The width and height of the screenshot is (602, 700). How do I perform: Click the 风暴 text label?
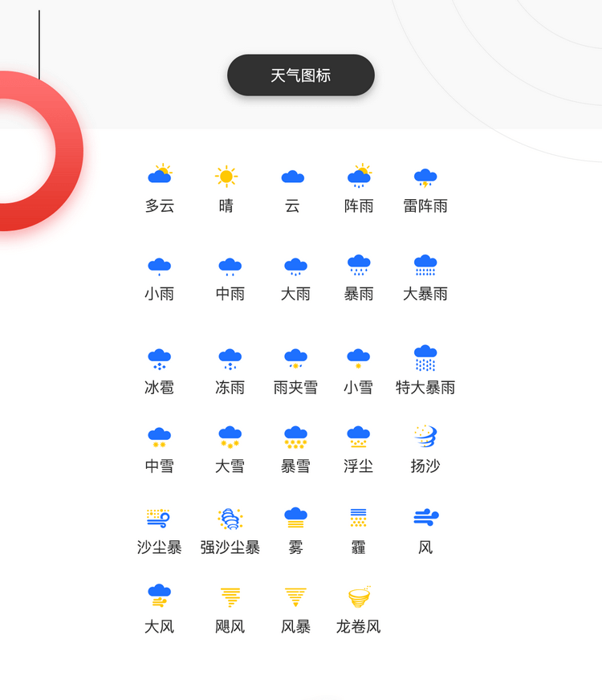click(x=296, y=626)
